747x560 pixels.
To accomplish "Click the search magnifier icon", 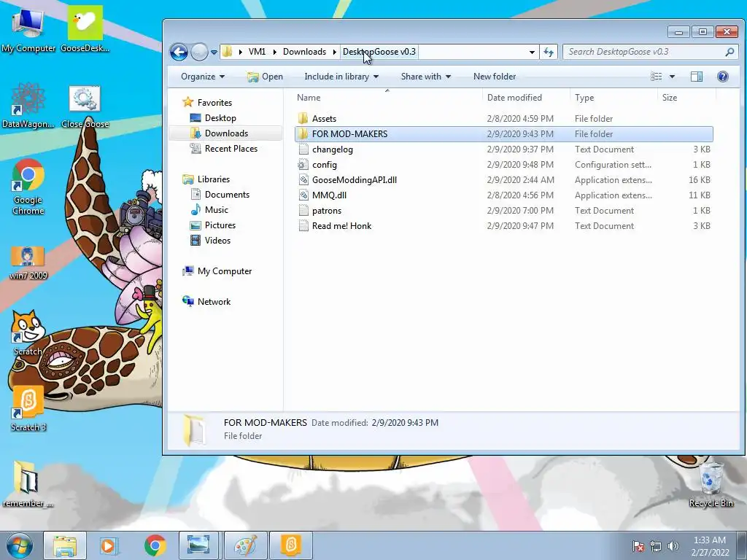I will click(729, 52).
